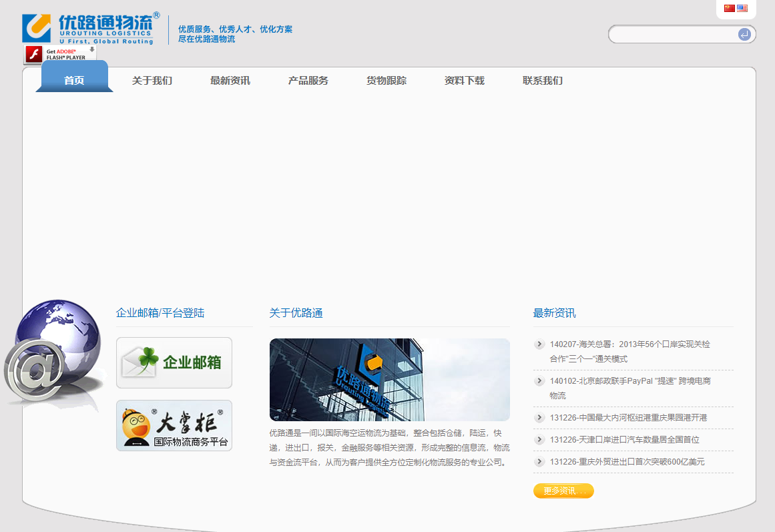Click the 更多资讯 more news button
775x532 pixels.
click(x=563, y=491)
